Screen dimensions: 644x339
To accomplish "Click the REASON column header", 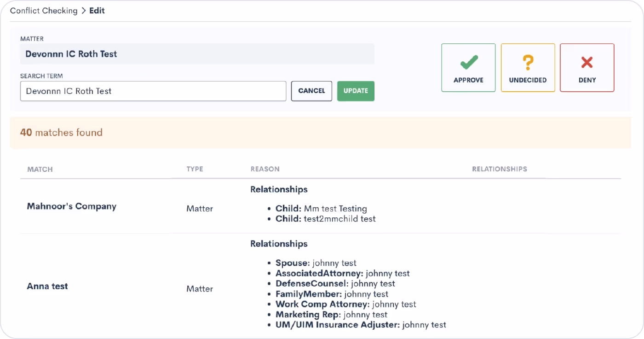I will click(265, 169).
